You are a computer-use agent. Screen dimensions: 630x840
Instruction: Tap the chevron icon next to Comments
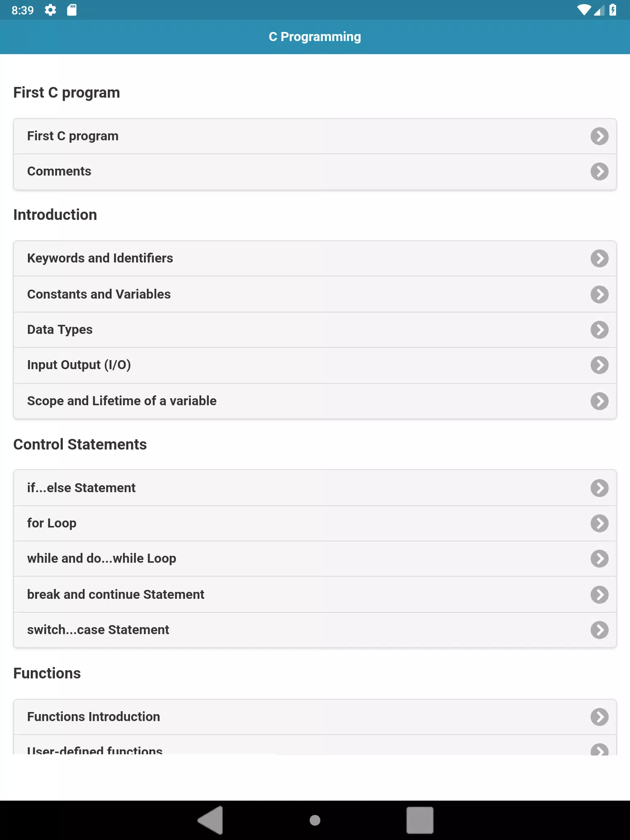click(599, 171)
